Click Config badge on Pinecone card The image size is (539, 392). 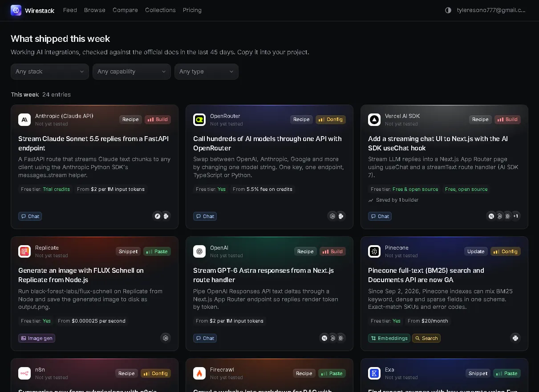[x=506, y=251]
